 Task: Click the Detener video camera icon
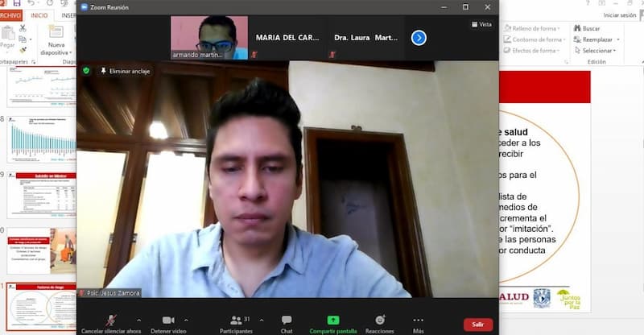click(168, 321)
